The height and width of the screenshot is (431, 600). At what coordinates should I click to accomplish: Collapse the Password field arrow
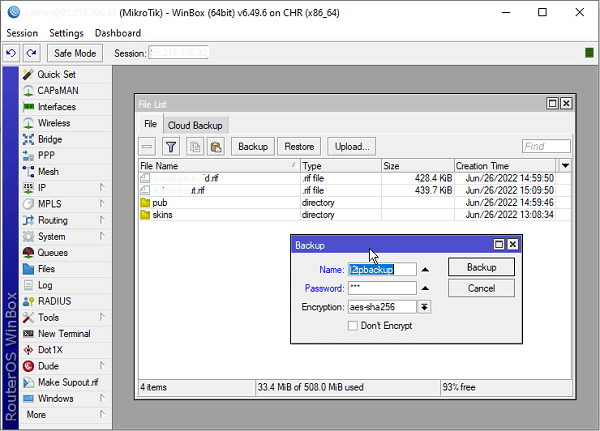(425, 288)
